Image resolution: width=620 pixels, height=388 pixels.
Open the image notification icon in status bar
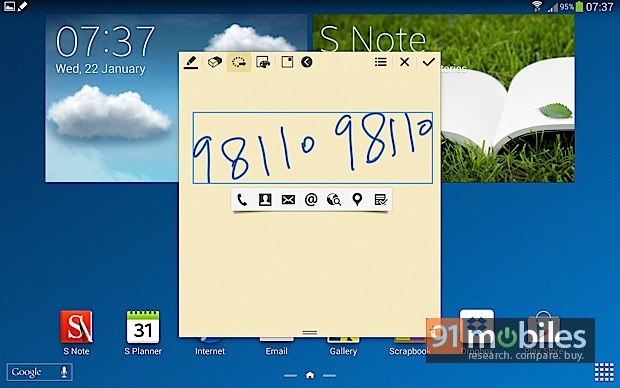(9, 6)
